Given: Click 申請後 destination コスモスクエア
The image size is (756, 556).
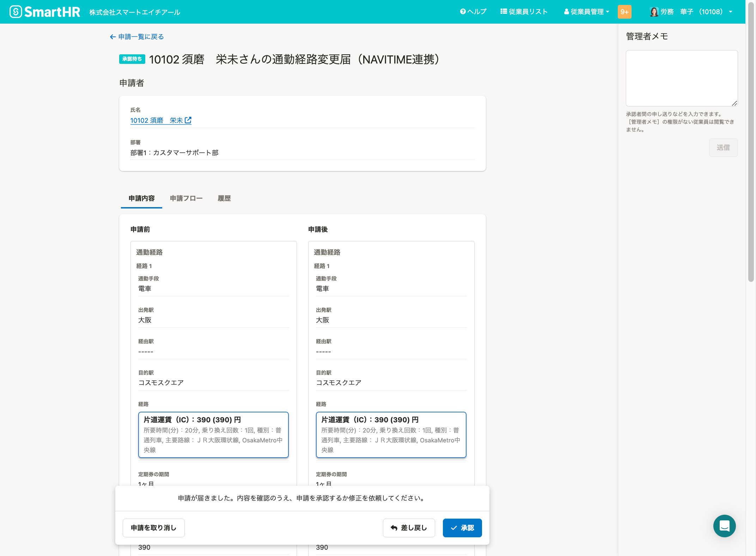Looking at the screenshot, I should click(x=339, y=383).
